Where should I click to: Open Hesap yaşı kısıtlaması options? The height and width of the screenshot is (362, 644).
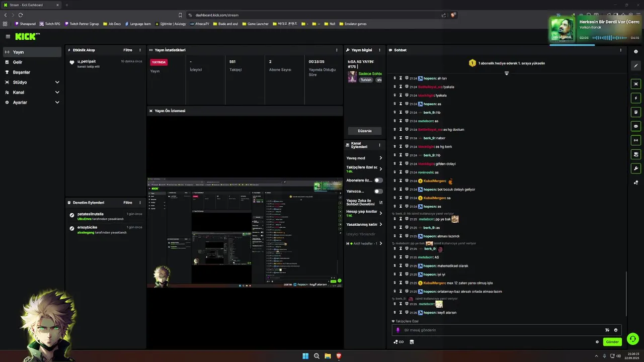tap(364, 213)
